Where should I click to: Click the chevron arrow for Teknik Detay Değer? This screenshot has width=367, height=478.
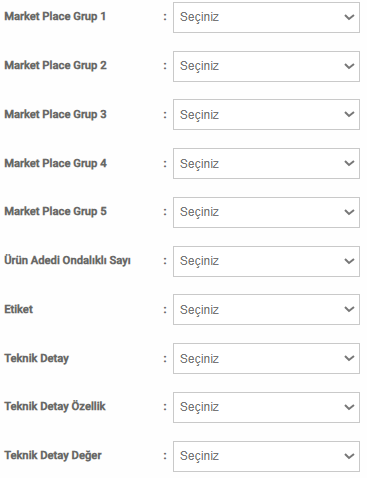point(349,456)
